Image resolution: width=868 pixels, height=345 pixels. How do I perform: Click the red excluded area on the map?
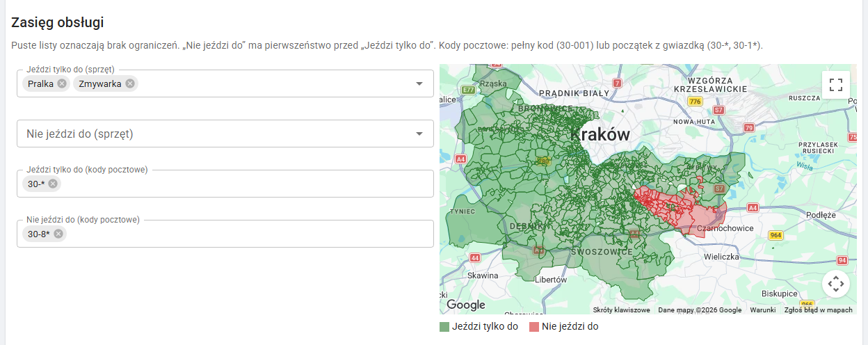[685, 211]
